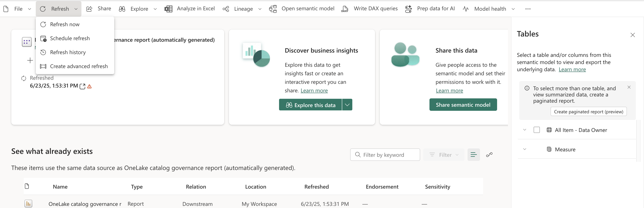Click the plus icon under model title
Screen dimensions: 644x208
30,60
